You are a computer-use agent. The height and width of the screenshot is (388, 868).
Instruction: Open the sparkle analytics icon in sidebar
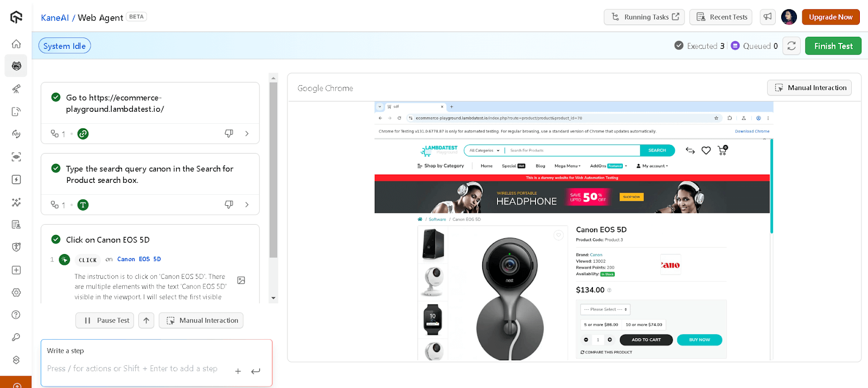click(x=16, y=202)
